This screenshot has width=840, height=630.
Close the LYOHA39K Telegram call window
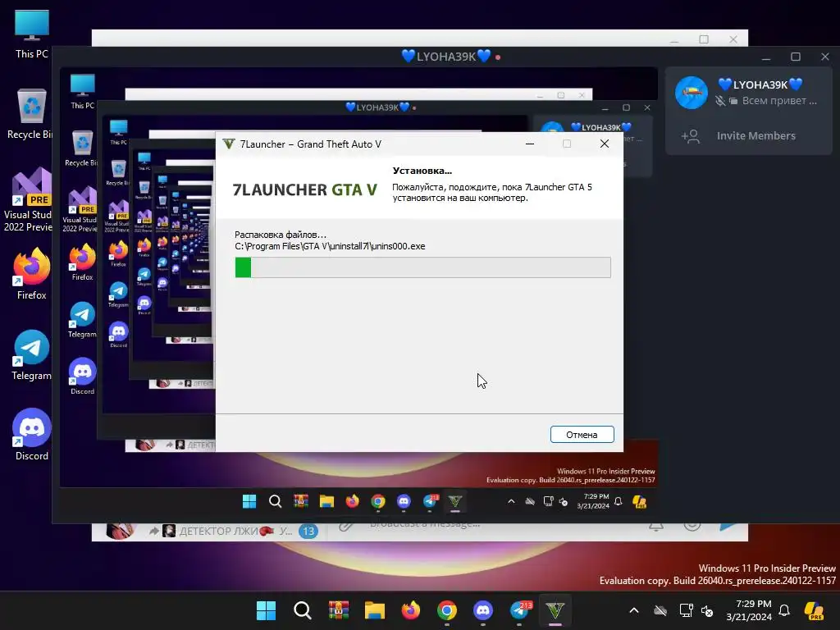[825, 57]
